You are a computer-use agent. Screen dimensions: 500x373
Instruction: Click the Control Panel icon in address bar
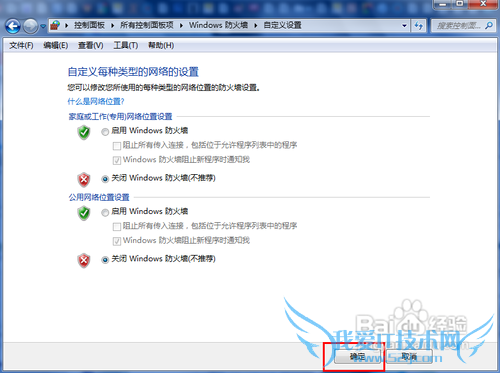pyautogui.click(x=55, y=25)
